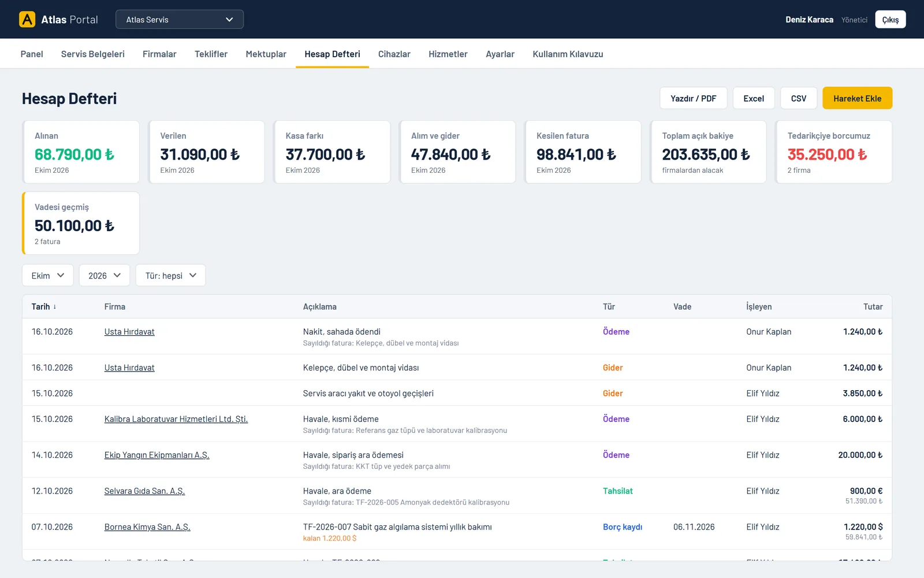The image size is (924, 578).
Task: Select the Mektuplar tab
Action: pyautogui.click(x=266, y=54)
